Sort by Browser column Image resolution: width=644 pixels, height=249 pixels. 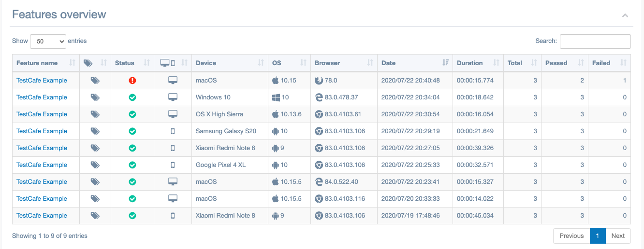(x=344, y=63)
